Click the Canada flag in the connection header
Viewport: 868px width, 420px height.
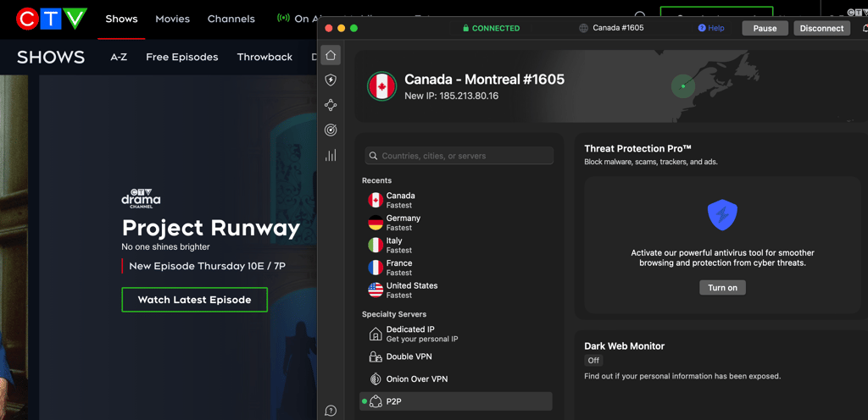pyautogui.click(x=381, y=86)
